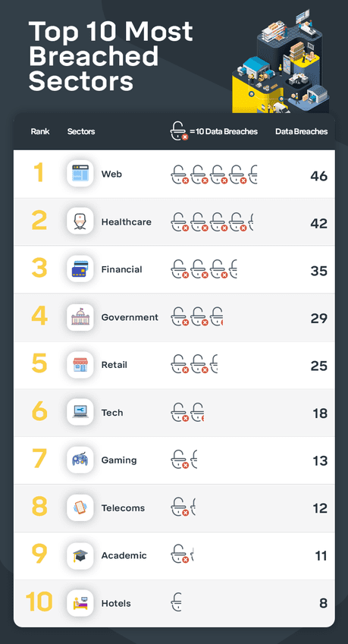Select the 46 breaches value for Web
This screenshot has height=644, width=348.
[319, 176]
